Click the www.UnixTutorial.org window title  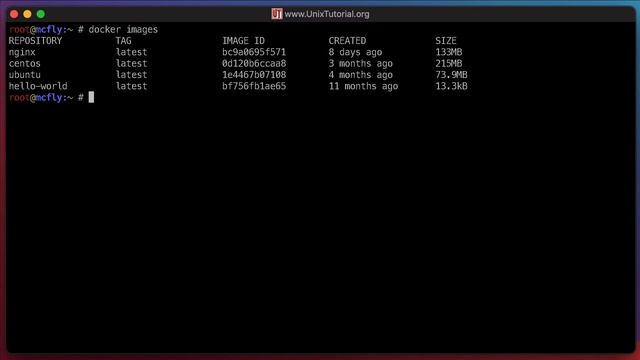(x=327, y=14)
